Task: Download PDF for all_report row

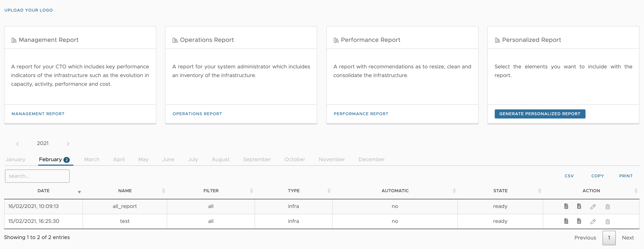Action: tap(566, 206)
